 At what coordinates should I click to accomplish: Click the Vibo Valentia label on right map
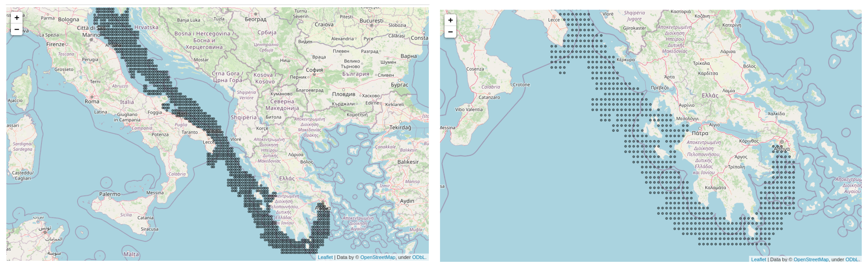(469, 109)
